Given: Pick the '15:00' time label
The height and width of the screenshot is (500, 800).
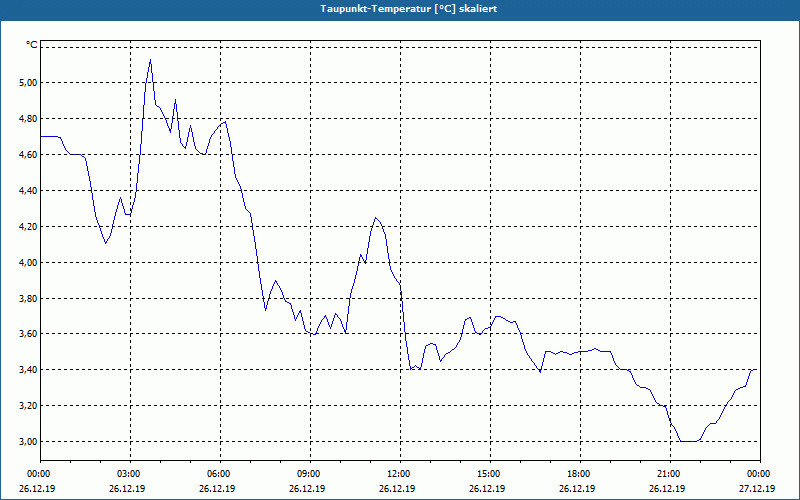Looking at the screenshot, I should point(488,474).
